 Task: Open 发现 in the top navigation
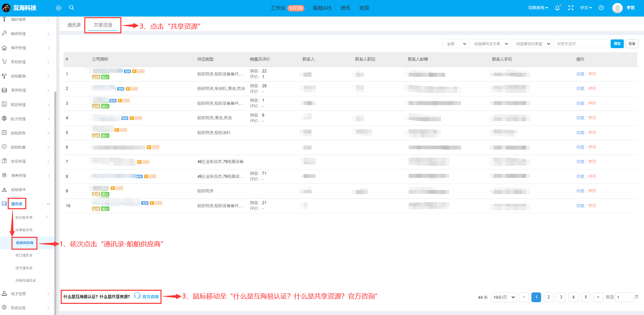[364, 8]
